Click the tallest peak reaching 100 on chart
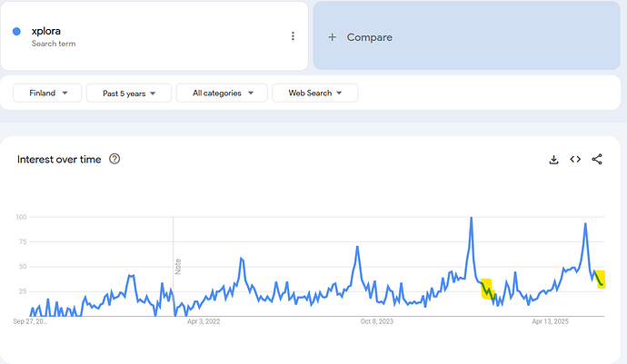627x364 pixels. [471, 219]
